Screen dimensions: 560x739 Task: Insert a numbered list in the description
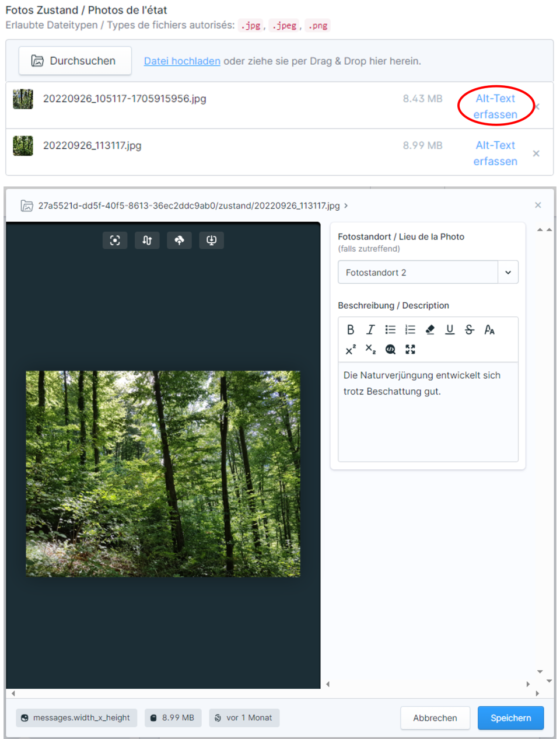(x=410, y=330)
